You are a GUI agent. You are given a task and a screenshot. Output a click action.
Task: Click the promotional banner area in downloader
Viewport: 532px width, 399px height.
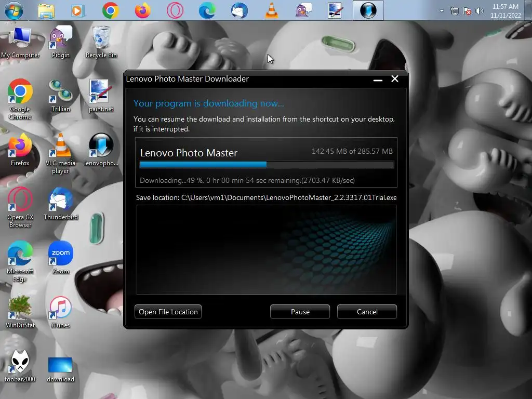click(267, 250)
